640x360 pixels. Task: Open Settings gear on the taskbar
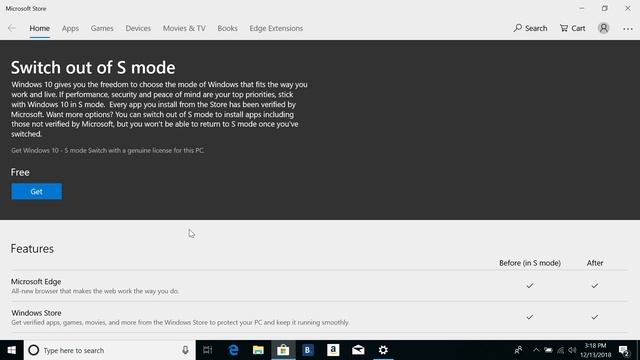383,350
